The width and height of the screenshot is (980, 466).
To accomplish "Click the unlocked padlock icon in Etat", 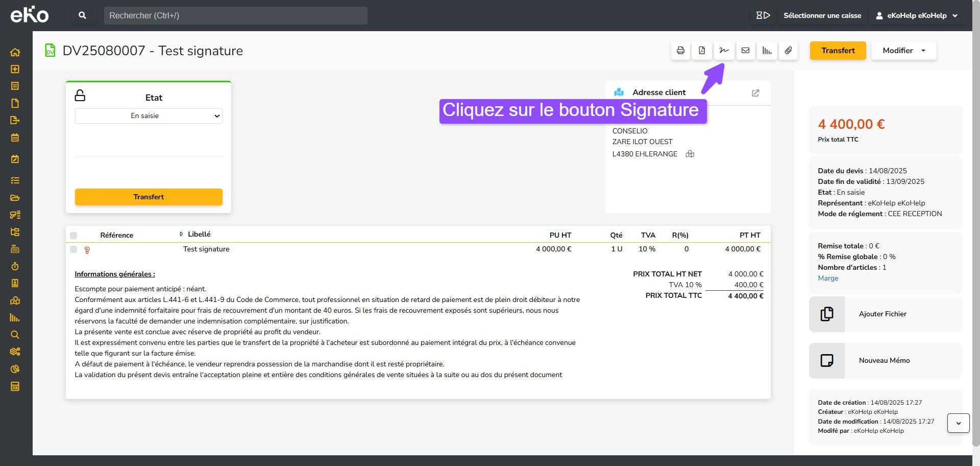I will (80, 96).
